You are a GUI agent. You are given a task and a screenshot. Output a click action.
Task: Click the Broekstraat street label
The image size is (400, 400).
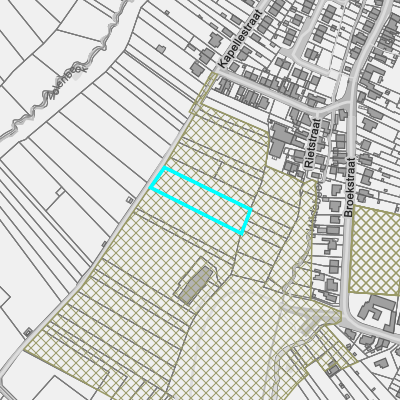click(x=349, y=188)
